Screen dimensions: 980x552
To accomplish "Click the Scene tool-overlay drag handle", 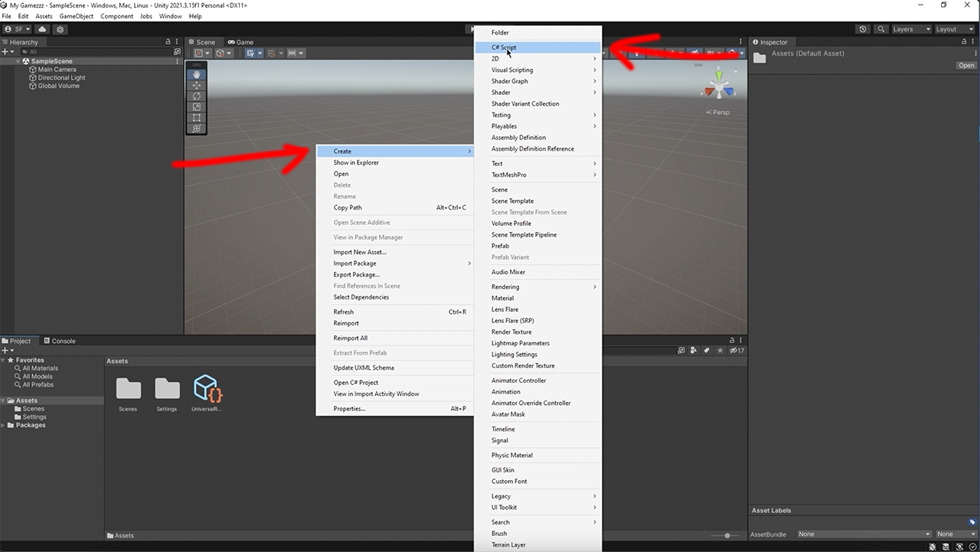I will point(197,65).
